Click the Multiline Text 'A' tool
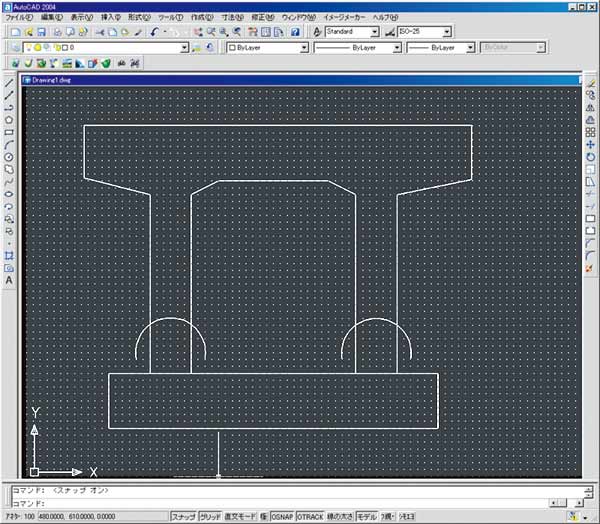This screenshot has height=524, width=600. pos(9,281)
